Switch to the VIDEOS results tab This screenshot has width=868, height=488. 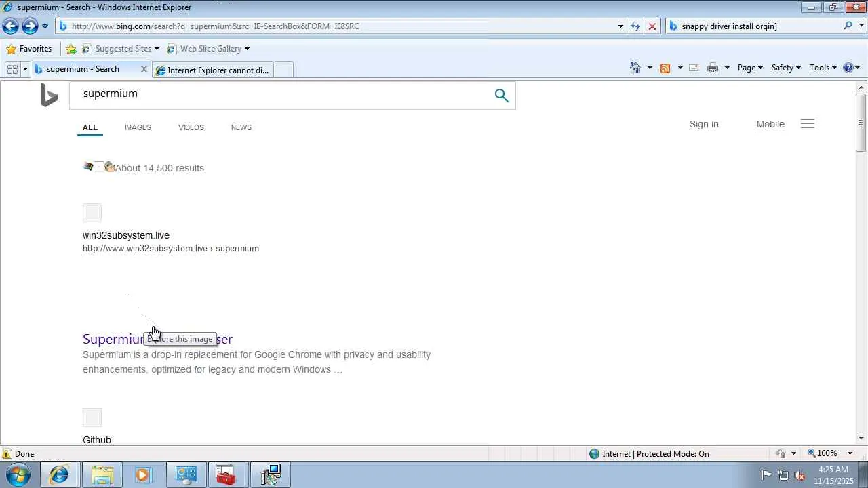pos(191,127)
